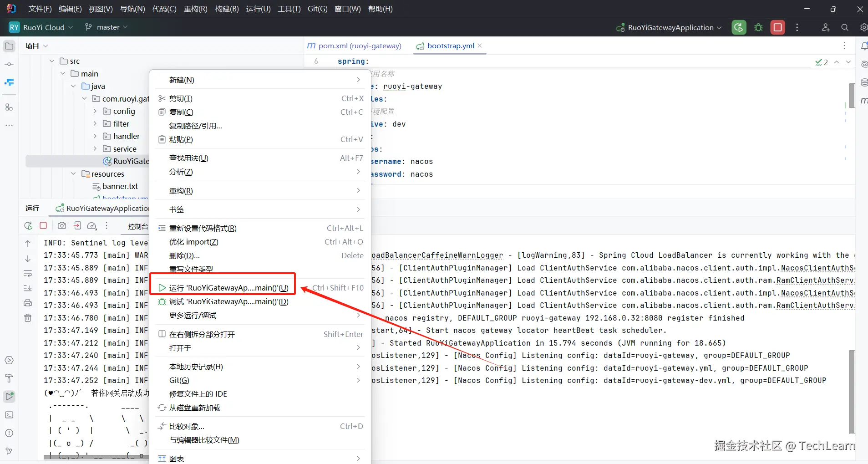Run 'RuoYiGatewayAp....main()' from the context menu
868x464 pixels.
pos(260,288)
